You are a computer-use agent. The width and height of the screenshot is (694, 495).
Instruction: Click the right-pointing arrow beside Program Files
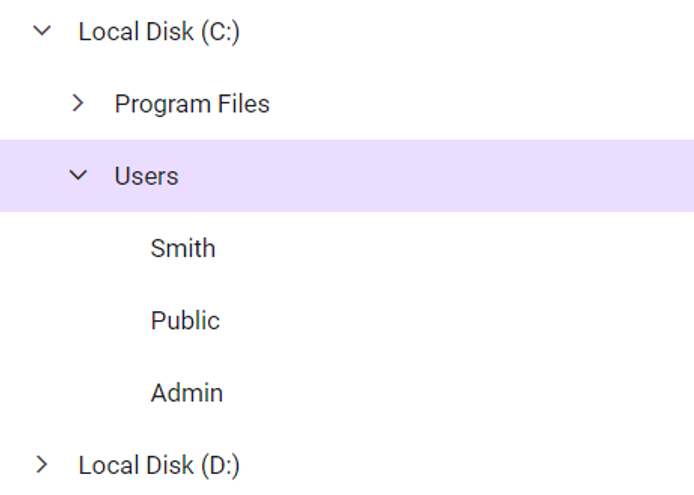click(x=78, y=103)
